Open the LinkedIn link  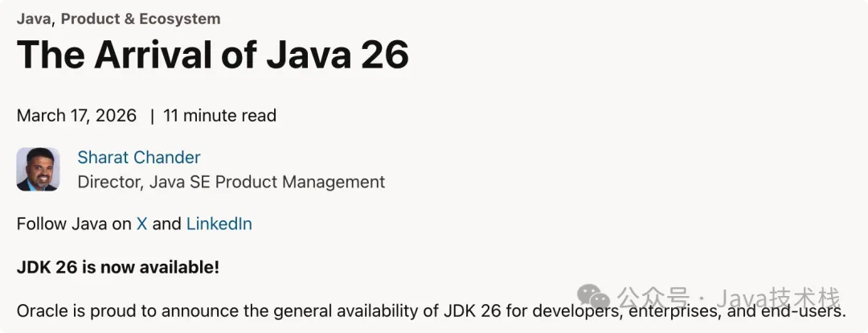219,224
